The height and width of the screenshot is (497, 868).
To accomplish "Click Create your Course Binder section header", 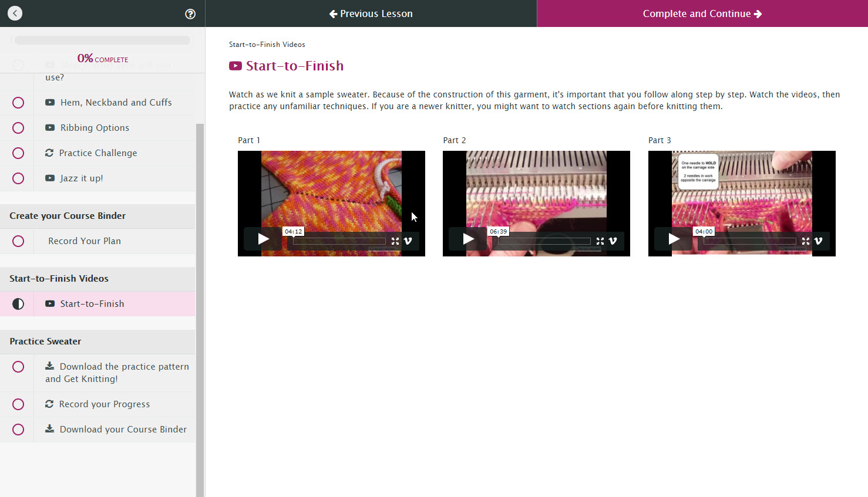I will pos(97,216).
